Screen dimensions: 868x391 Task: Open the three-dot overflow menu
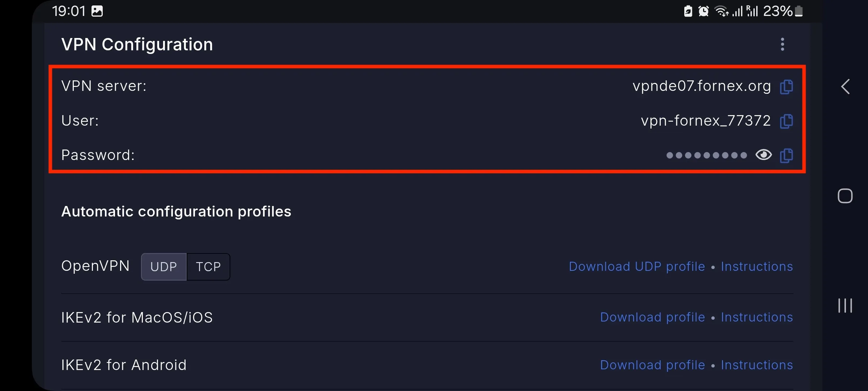point(782,44)
